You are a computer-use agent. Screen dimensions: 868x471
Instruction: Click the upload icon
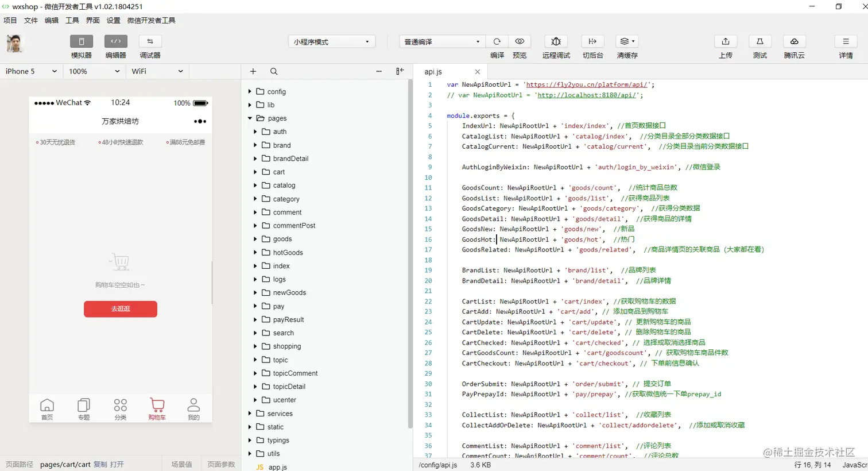click(x=726, y=41)
